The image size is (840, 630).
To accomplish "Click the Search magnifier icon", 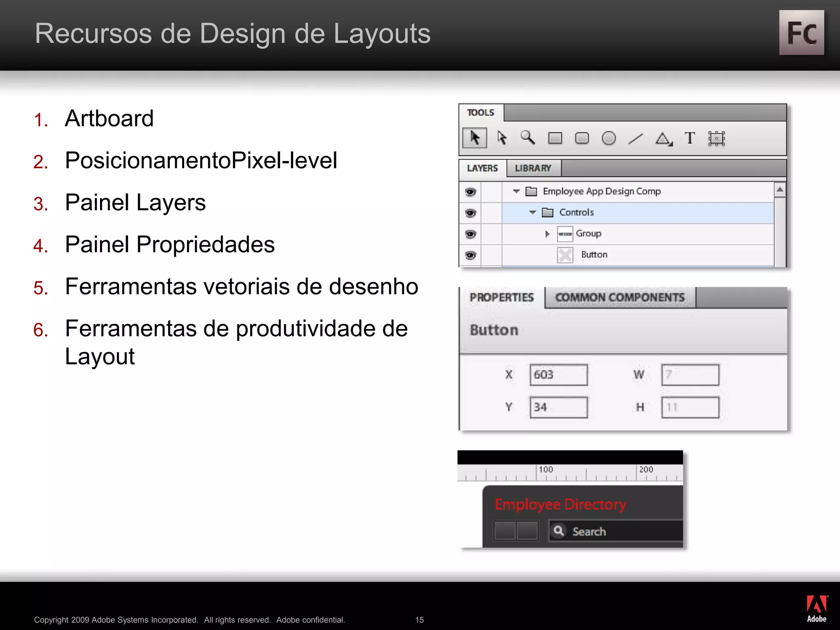I will click(x=558, y=531).
